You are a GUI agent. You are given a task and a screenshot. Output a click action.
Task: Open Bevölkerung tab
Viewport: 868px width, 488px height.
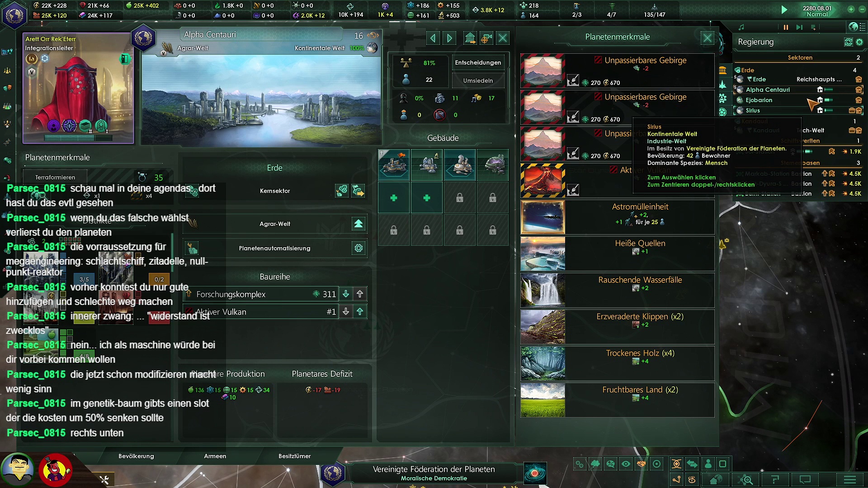coord(136,456)
